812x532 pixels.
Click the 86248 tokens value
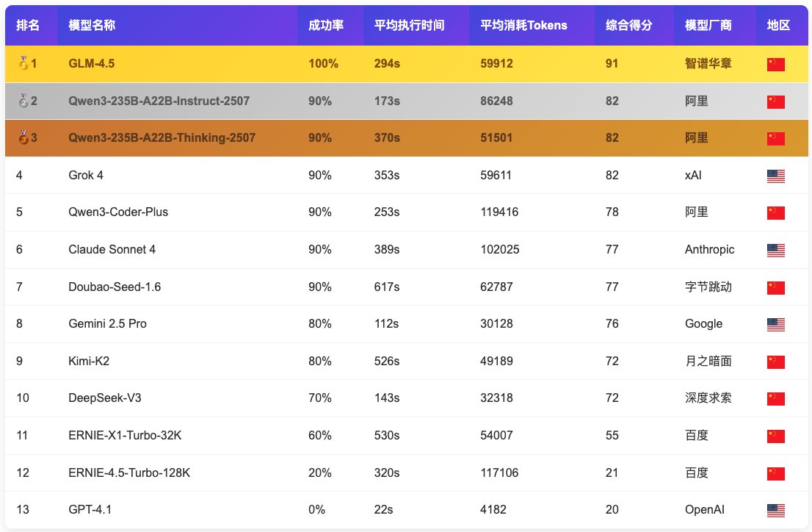coord(496,101)
